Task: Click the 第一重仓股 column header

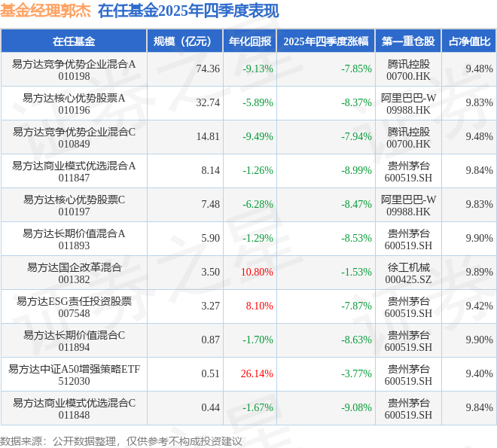Action: tap(408, 41)
